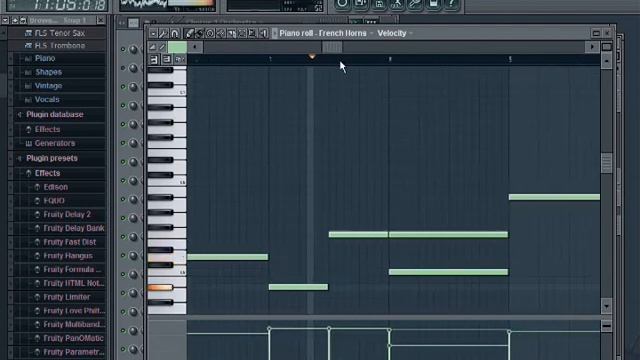Select the Fruity Multiband... preset
Screen dimensions: 640x360
[x=74, y=324]
